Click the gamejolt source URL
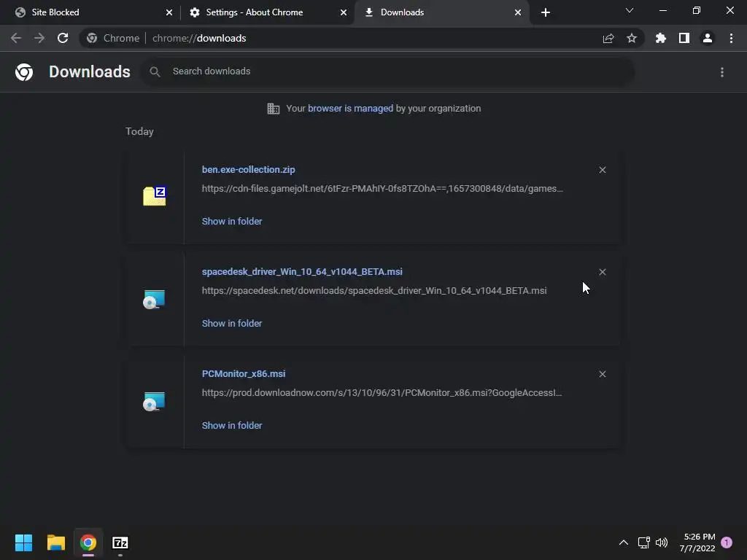This screenshot has height=560, width=747. [382, 189]
